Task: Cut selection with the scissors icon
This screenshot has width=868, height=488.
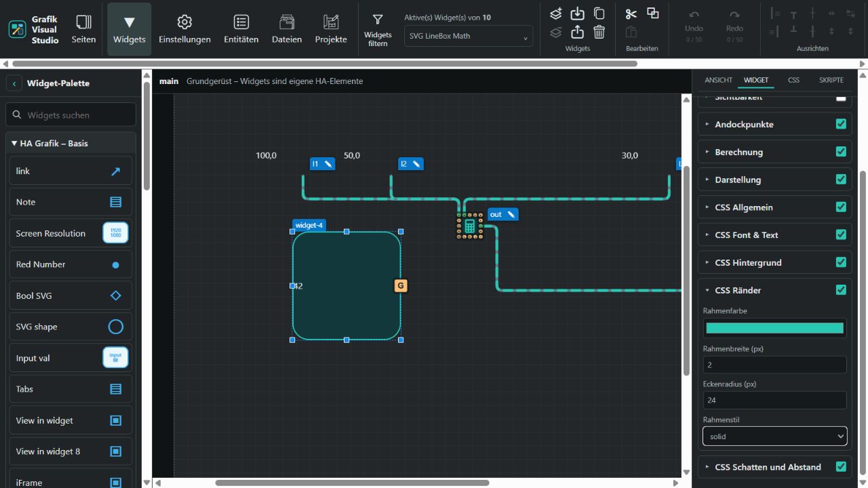Action: (x=631, y=14)
